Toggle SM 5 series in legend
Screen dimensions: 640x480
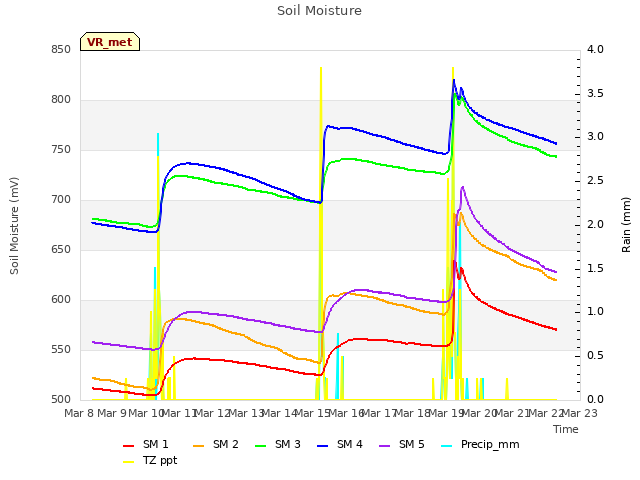click(x=402, y=444)
